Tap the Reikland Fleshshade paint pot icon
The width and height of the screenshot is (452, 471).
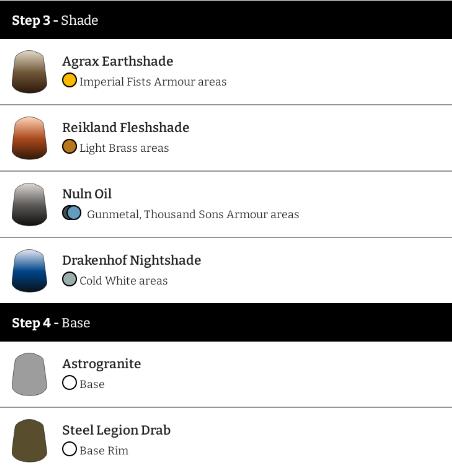29,138
